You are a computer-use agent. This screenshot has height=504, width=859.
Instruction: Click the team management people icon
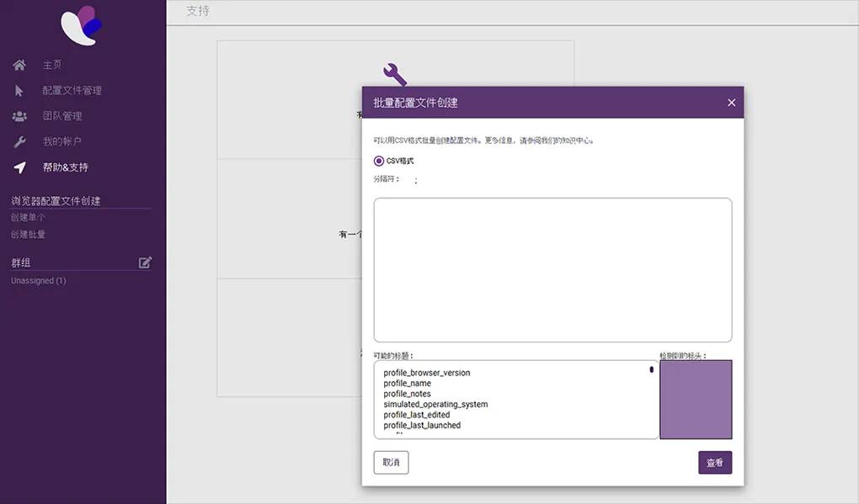point(19,116)
